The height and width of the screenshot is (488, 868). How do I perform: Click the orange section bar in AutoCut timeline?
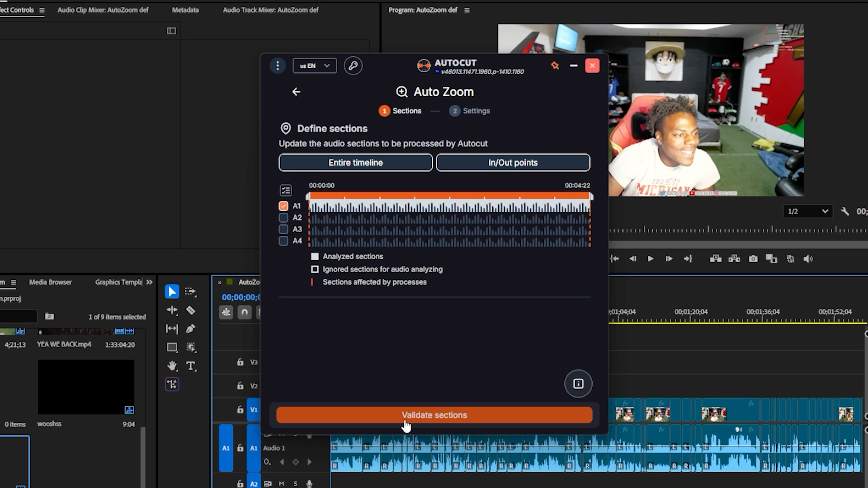click(450, 196)
